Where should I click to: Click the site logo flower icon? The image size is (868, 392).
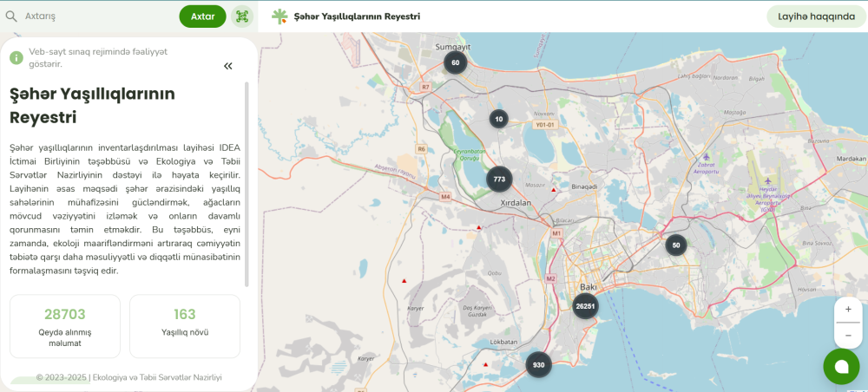[279, 16]
